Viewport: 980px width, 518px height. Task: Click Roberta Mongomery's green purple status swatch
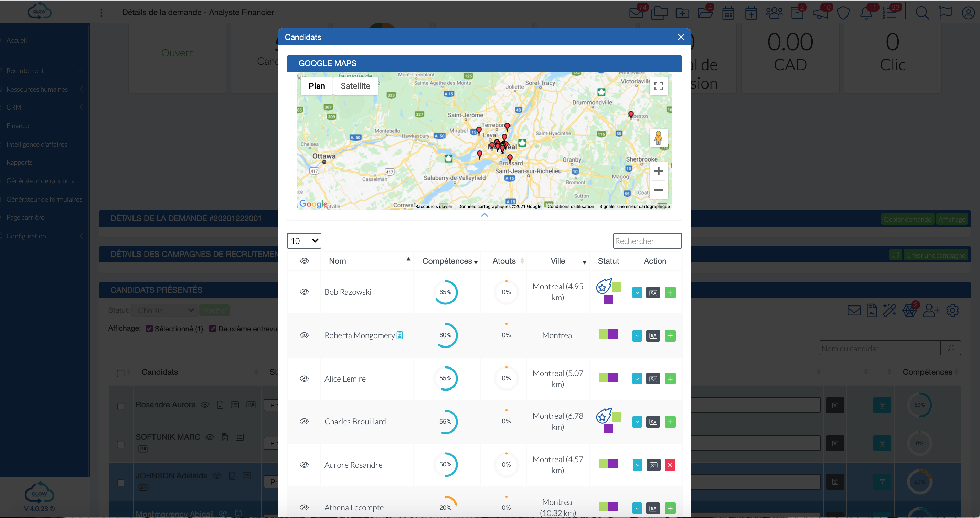[x=608, y=334]
